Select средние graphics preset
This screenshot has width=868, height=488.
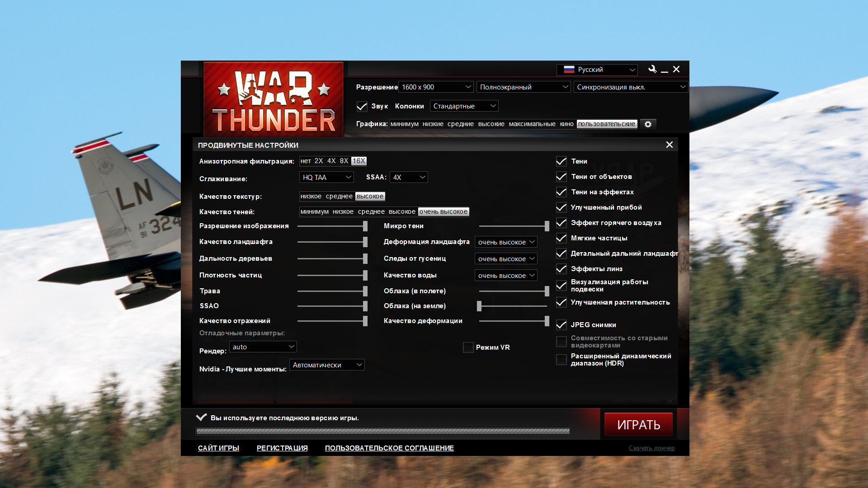460,124
